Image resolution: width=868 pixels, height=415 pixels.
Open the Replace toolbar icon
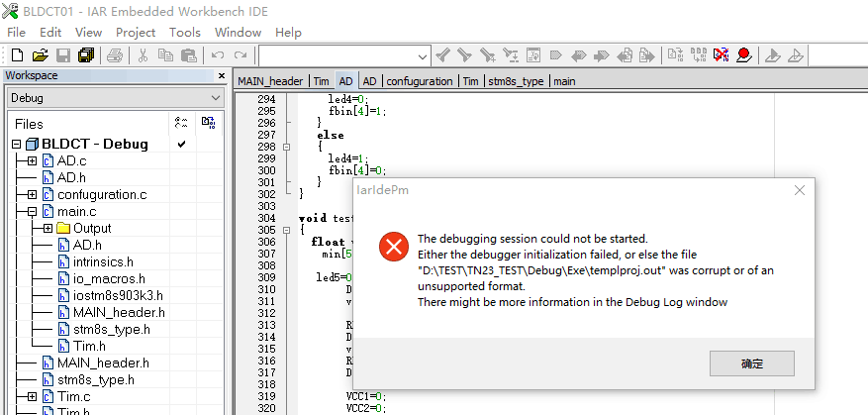click(511, 55)
